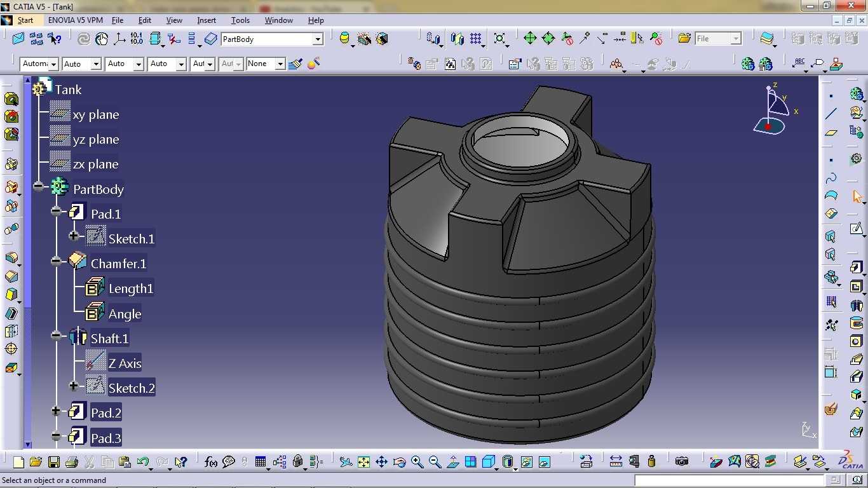Screen dimensions: 868x488
Task: Open the None layer dropdown
Action: tap(280, 64)
